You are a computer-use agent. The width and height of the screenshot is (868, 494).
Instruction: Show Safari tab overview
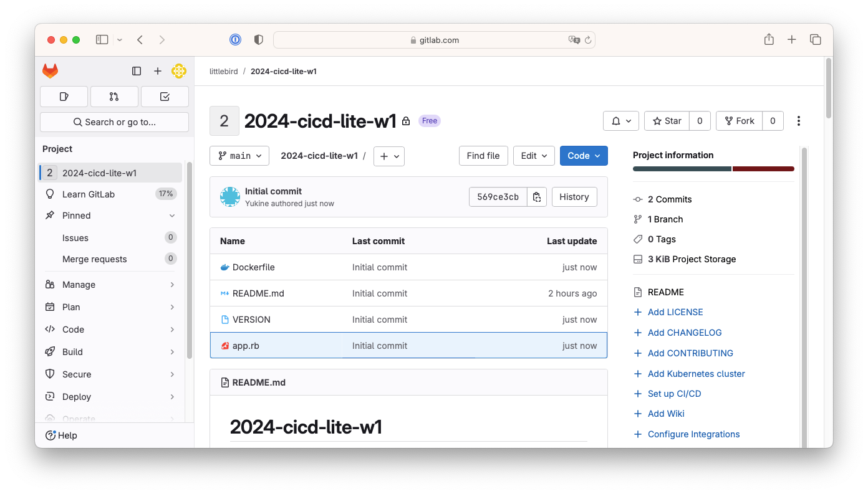pos(815,40)
